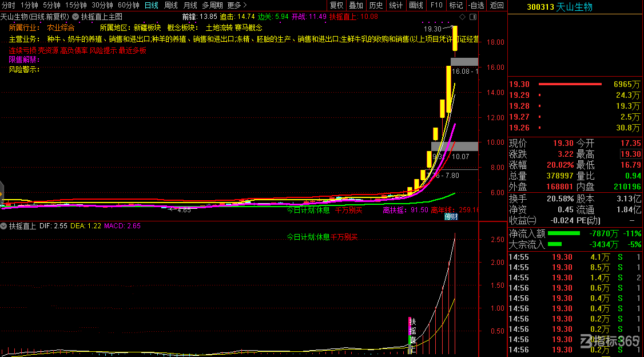
Task: Remove stock via -自选 button
Action: (x=476, y=5)
